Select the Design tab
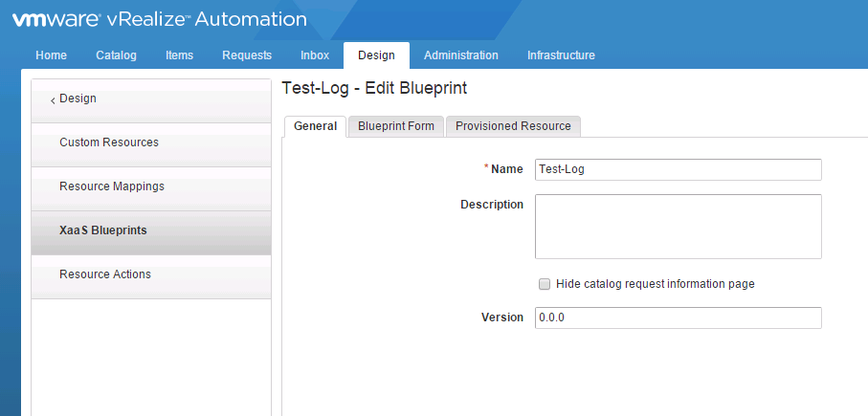868x416 pixels. pos(376,55)
